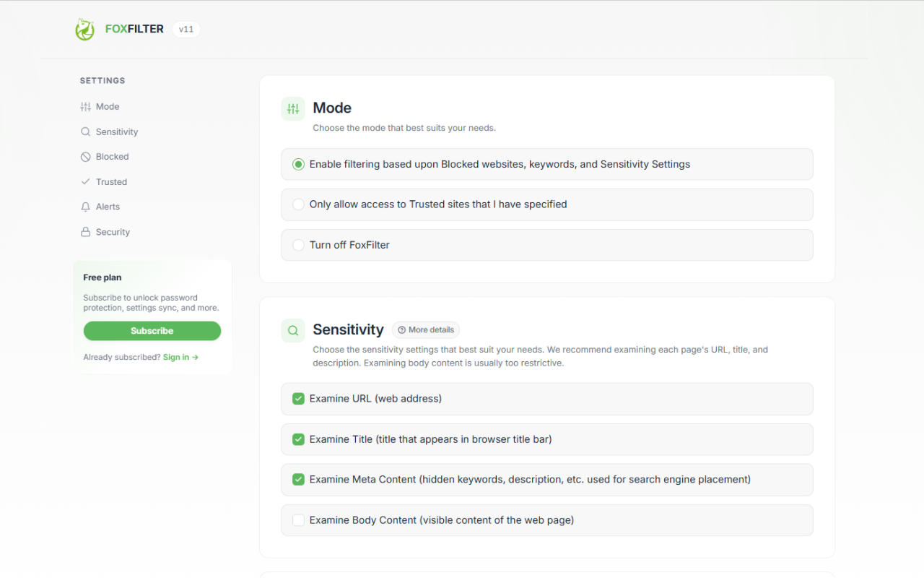Click the Sensitivity magnifier icon in sidebar
The height and width of the screenshot is (578, 924).
point(85,132)
